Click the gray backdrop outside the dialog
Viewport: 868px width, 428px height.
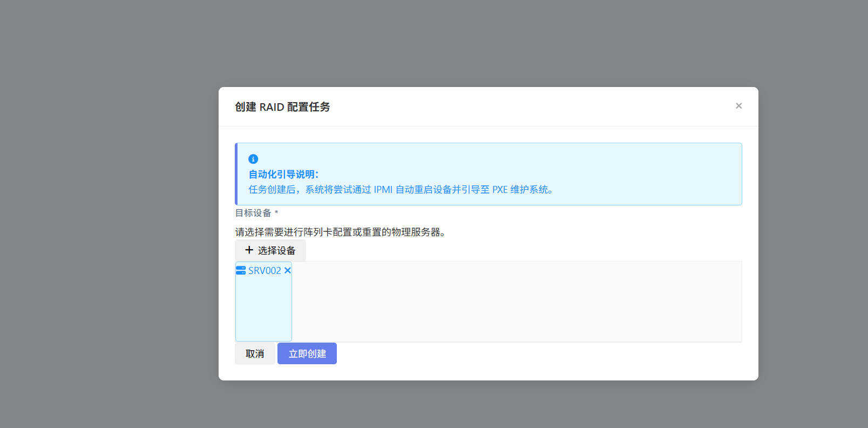point(108,216)
